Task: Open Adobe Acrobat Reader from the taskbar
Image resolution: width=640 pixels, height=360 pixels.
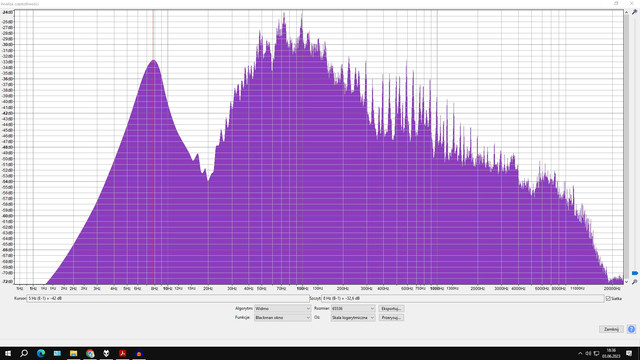Action: [x=122, y=353]
